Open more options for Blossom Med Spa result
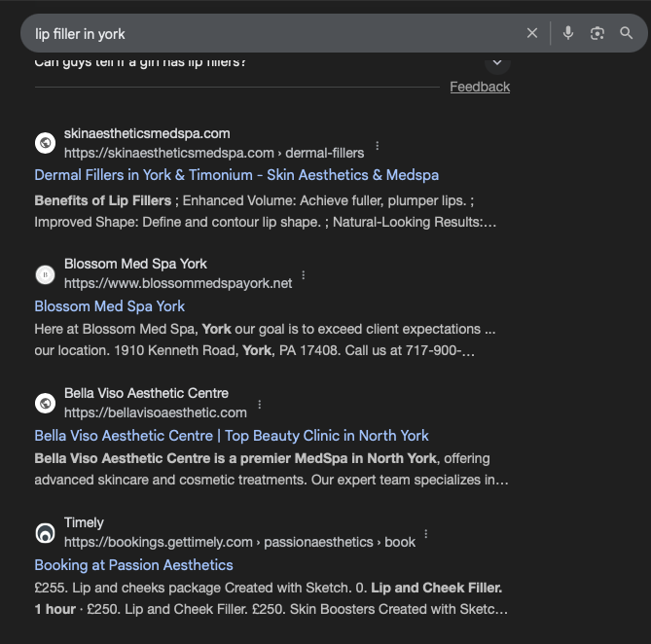Viewport: 651px width, 644px height. pyautogui.click(x=304, y=276)
